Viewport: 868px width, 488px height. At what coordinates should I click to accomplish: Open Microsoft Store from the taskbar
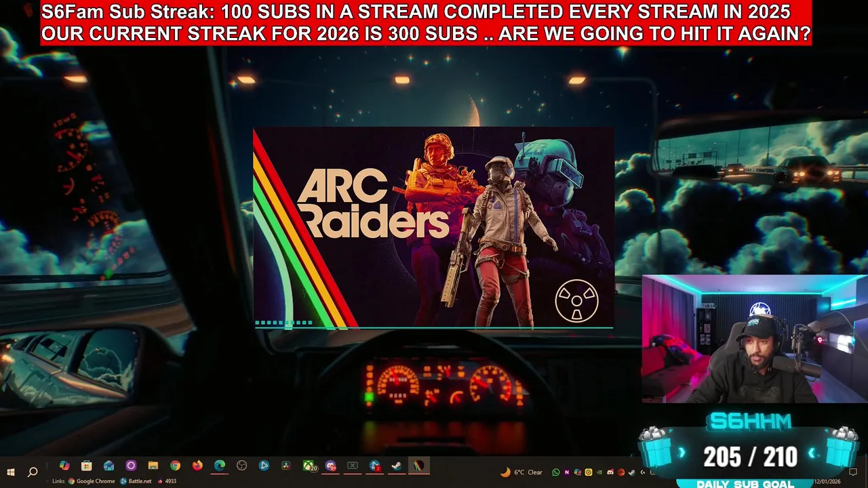coord(87,466)
